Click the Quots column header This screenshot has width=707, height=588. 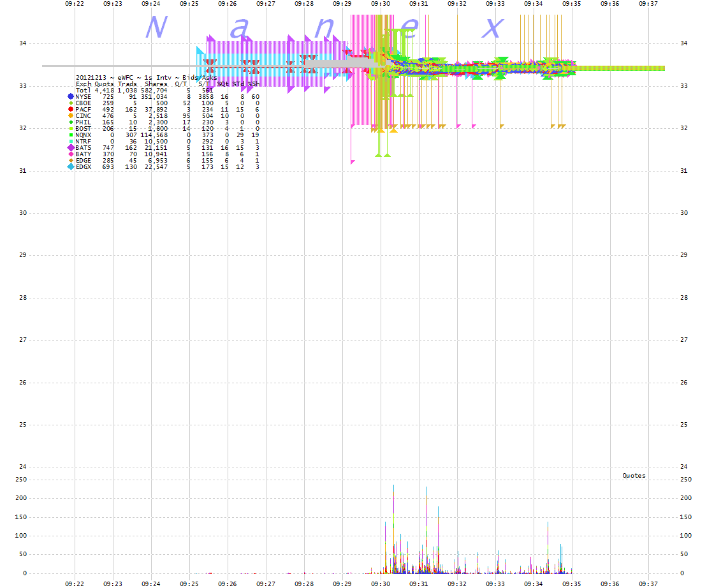pos(104,84)
